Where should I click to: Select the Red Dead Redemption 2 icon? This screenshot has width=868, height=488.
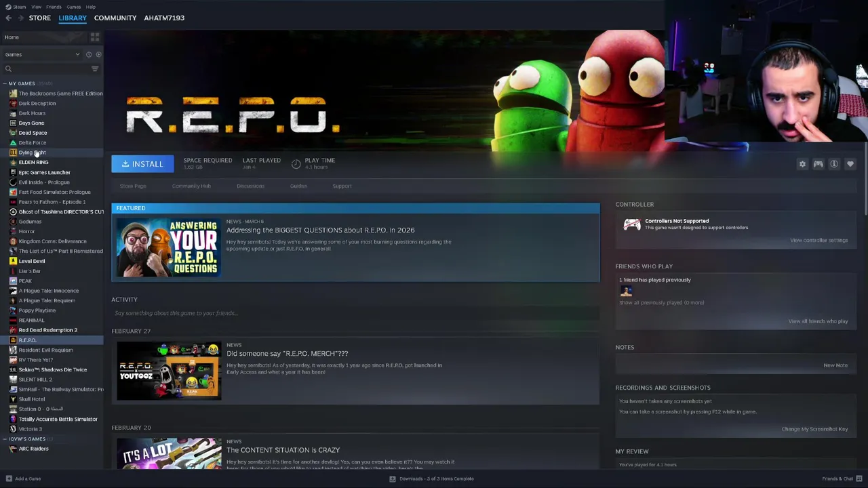click(x=13, y=330)
